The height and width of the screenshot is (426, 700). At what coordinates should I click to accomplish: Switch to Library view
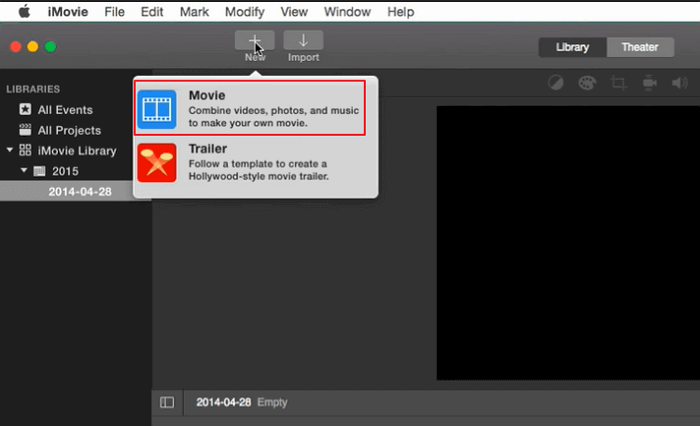(x=572, y=47)
